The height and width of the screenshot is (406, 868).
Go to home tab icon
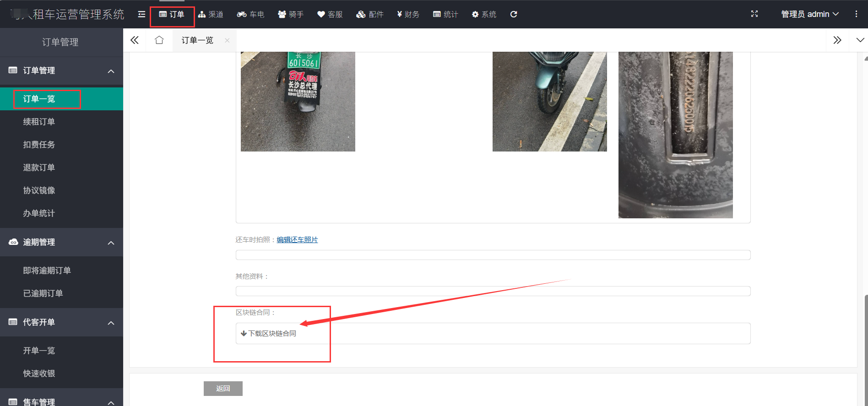(159, 40)
